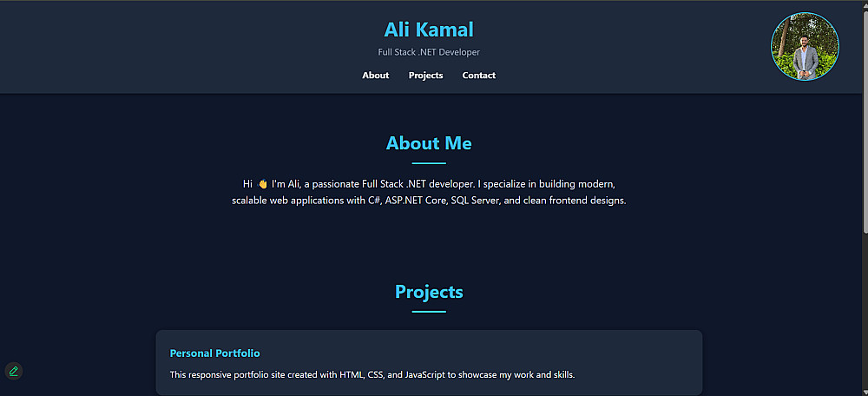Click the green pencil edit icon
Image resolution: width=868 pixels, height=396 pixels.
(x=13, y=371)
